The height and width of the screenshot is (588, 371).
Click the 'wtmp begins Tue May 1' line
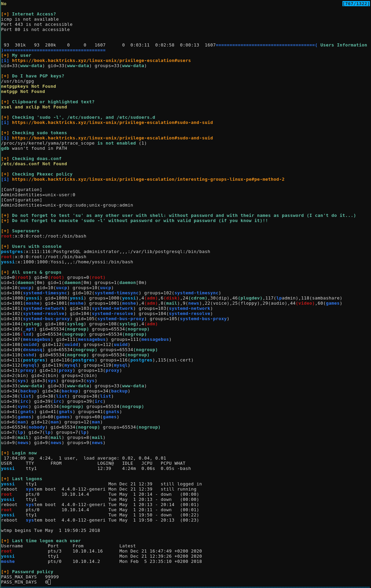(51, 531)
